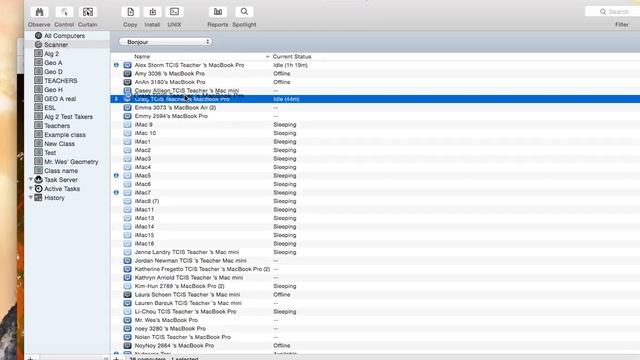
Task: Click the Control toolbar icon
Action: click(x=64, y=12)
